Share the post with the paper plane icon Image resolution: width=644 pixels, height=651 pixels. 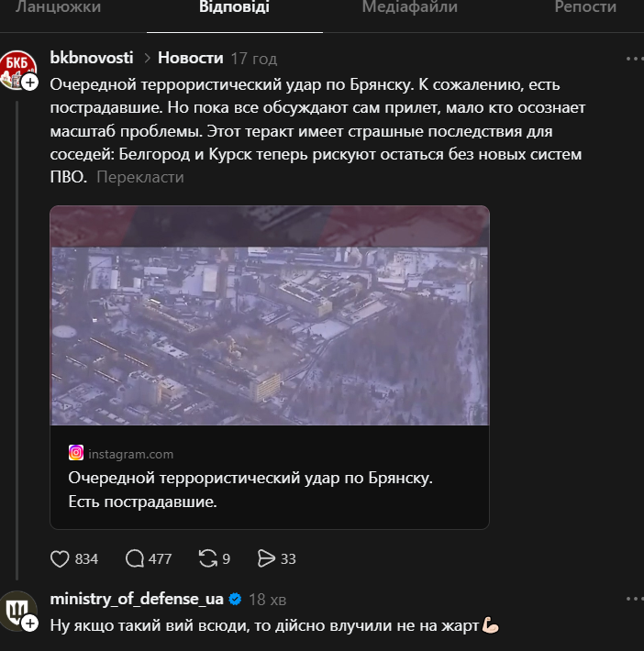pyautogui.click(x=267, y=558)
